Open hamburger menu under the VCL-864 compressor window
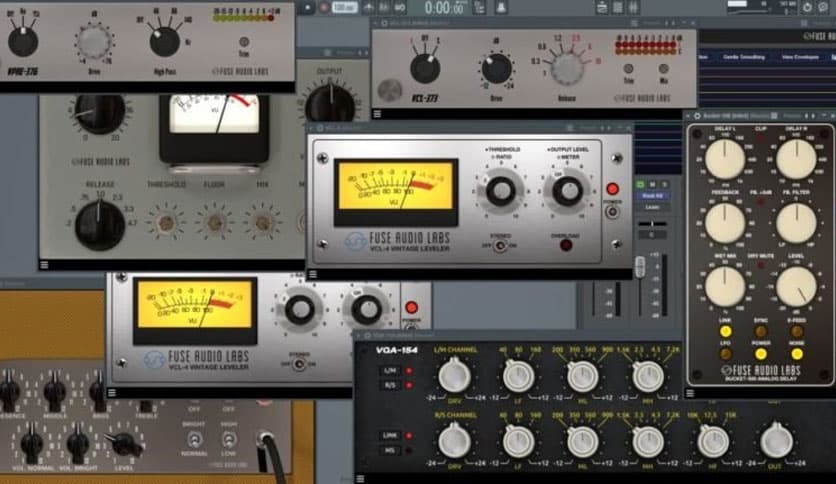 click(x=44, y=265)
